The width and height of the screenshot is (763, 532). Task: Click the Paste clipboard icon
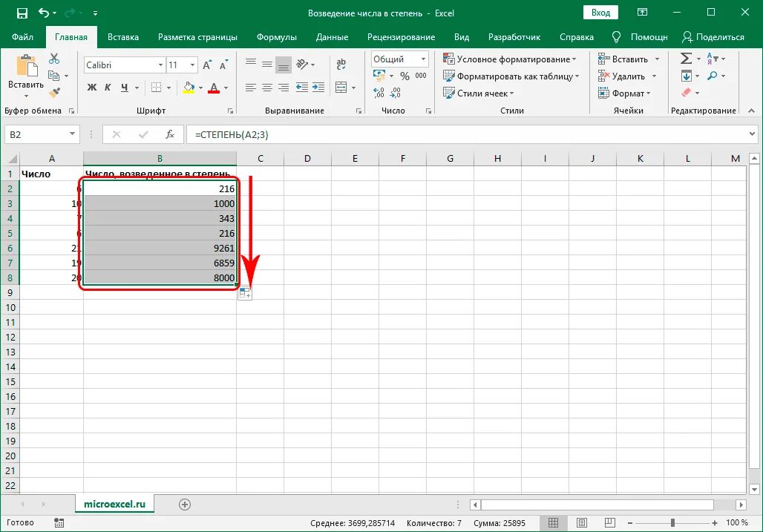click(26, 66)
